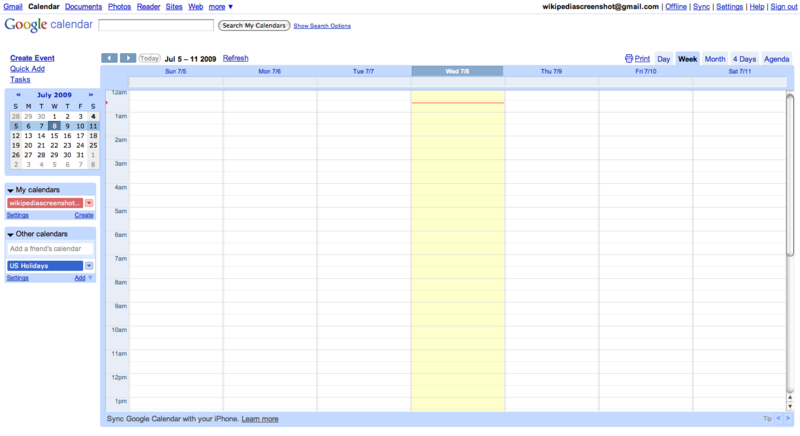Click the Sync link in the header

tap(701, 7)
